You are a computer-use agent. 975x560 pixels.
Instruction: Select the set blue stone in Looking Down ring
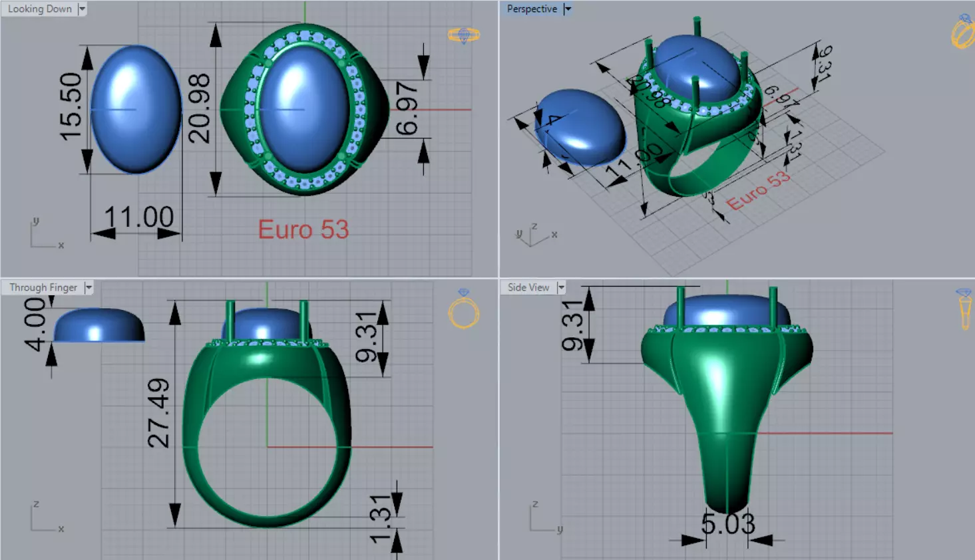click(304, 110)
